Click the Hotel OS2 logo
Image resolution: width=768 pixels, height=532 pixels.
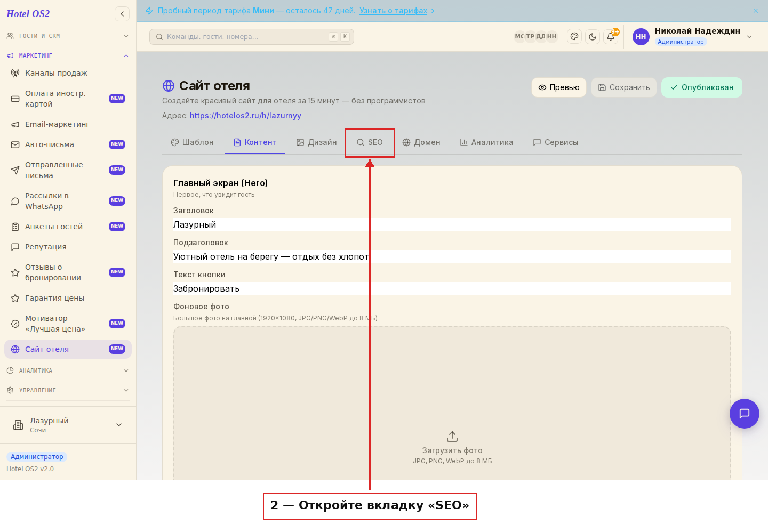(x=28, y=14)
